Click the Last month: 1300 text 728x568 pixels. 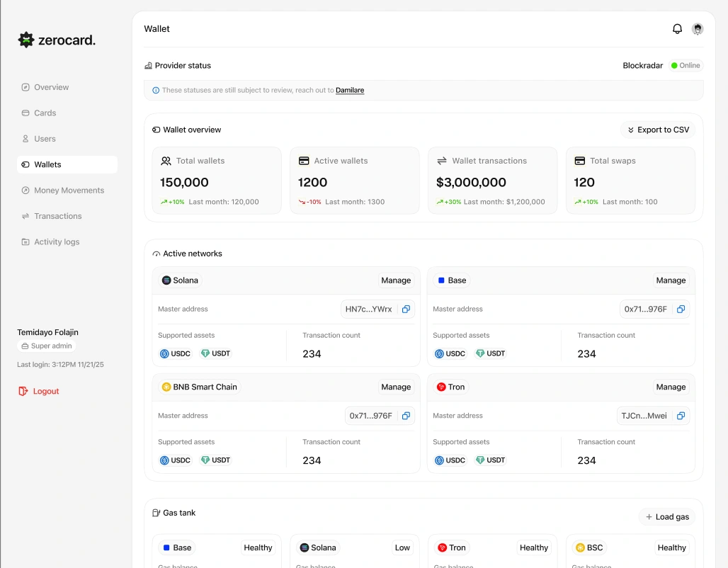pyautogui.click(x=355, y=202)
